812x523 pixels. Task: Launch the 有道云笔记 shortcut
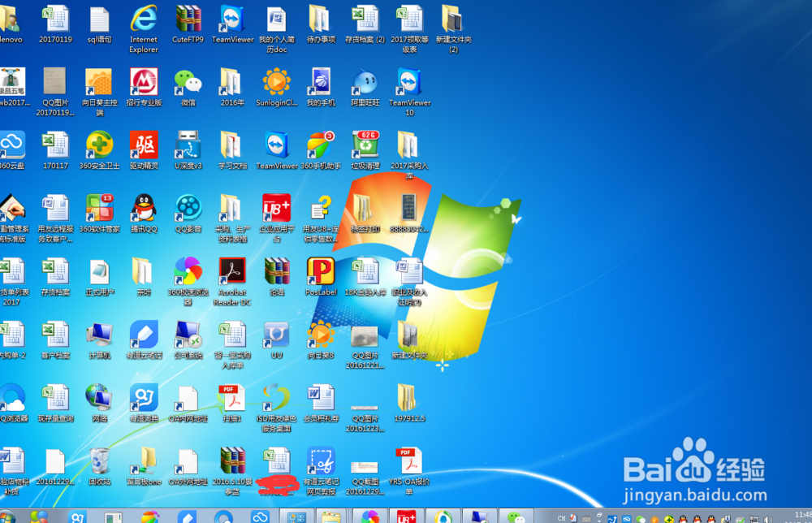point(144,340)
